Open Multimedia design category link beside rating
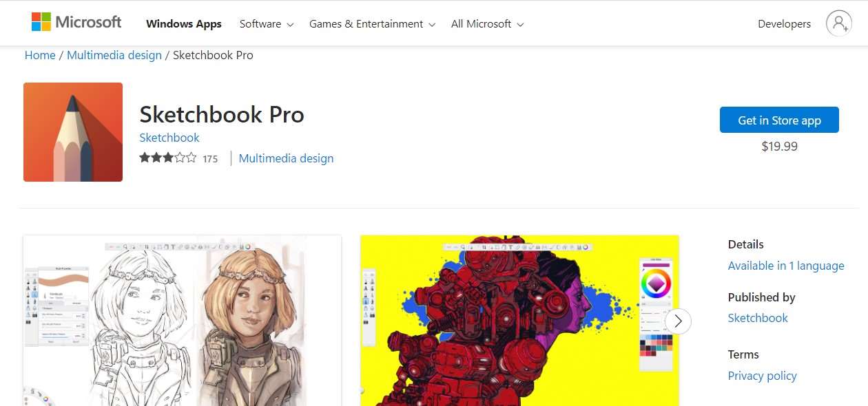The height and width of the screenshot is (406, 868). pyautogui.click(x=286, y=158)
